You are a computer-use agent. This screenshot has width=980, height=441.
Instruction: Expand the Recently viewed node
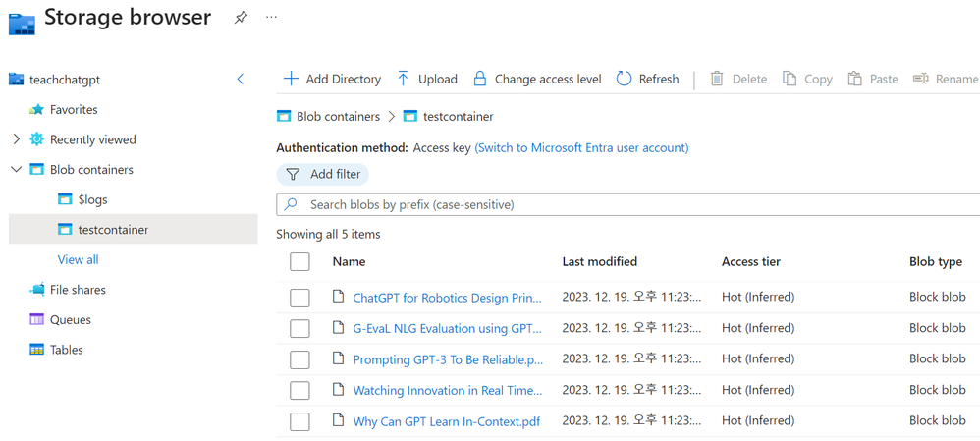[x=16, y=139]
